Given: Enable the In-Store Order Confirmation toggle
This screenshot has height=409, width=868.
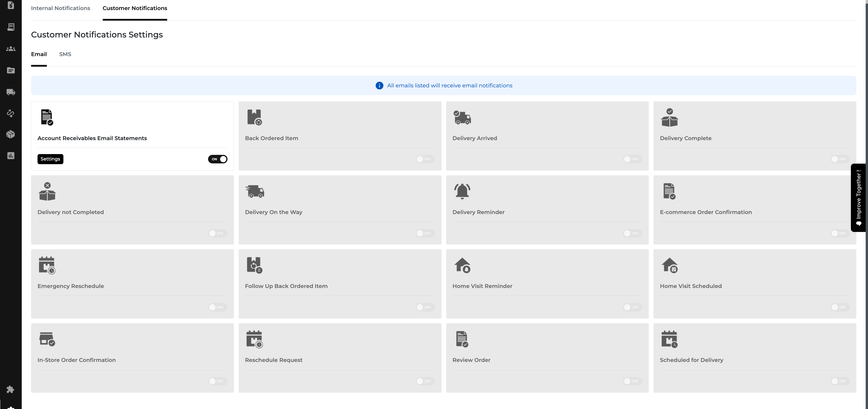Looking at the screenshot, I should [x=217, y=381].
